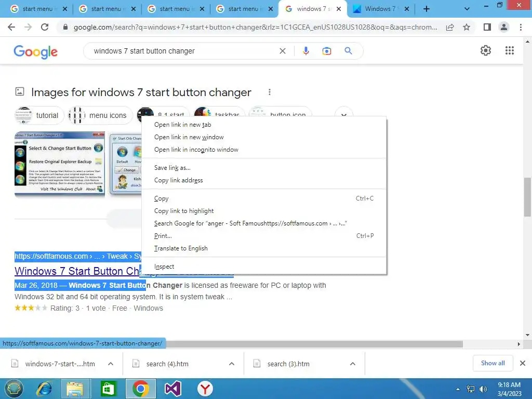Screen dimensions: 532x399
Task: Show hidden system tray icons
Action: point(458,389)
